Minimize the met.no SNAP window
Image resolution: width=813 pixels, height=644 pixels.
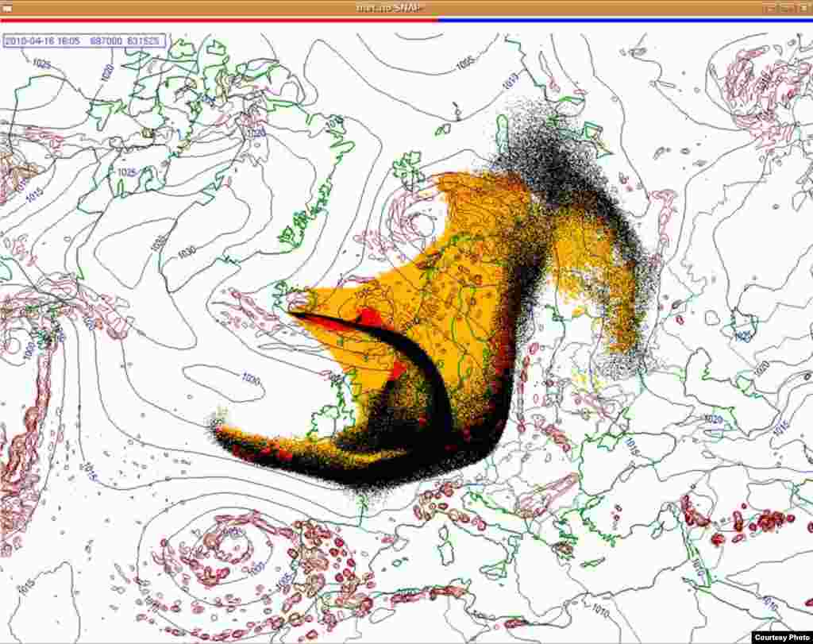[x=769, y=7]
